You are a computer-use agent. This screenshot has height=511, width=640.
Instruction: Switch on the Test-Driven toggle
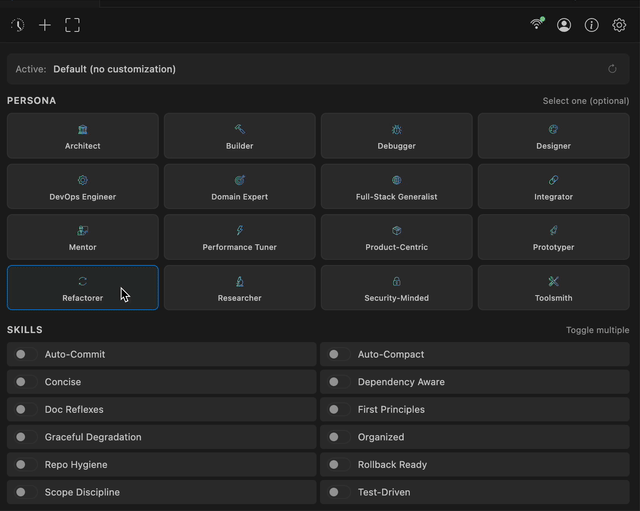coord(339,492)
